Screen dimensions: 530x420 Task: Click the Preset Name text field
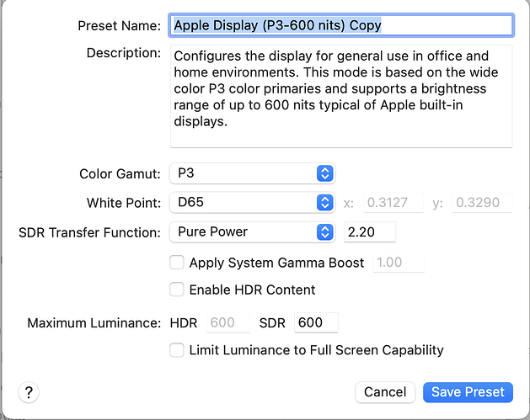click(x=341, y=25)
